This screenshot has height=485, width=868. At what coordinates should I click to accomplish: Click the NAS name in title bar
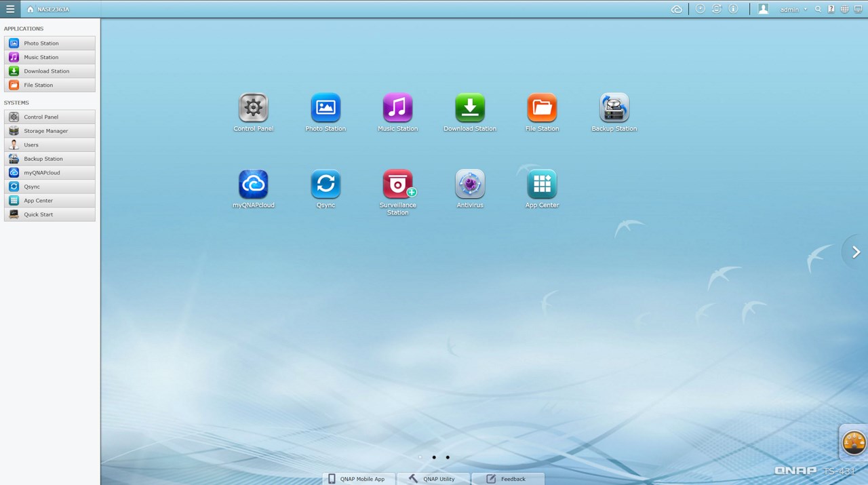[x=53, y=9]
